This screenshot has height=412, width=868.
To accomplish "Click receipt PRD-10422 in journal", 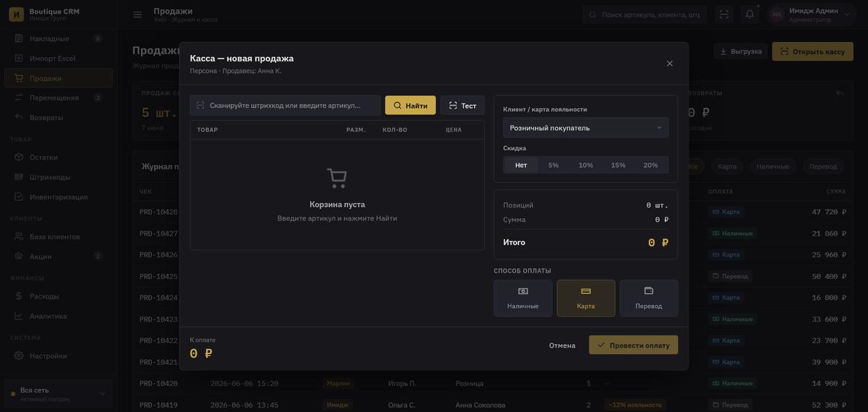I will tap(158, 340).
